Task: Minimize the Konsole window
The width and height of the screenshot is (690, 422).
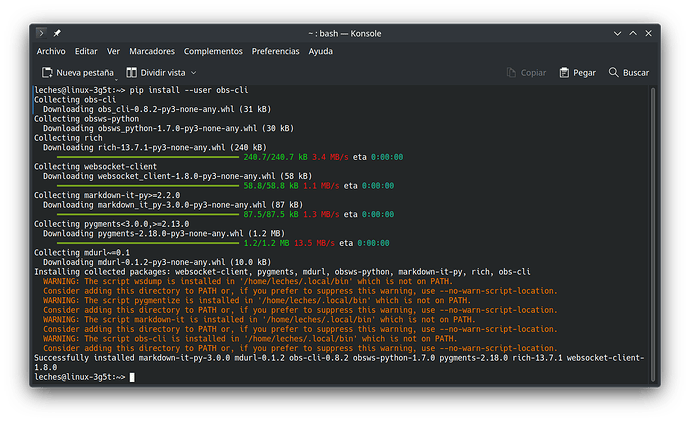Action: coord(617,33)
